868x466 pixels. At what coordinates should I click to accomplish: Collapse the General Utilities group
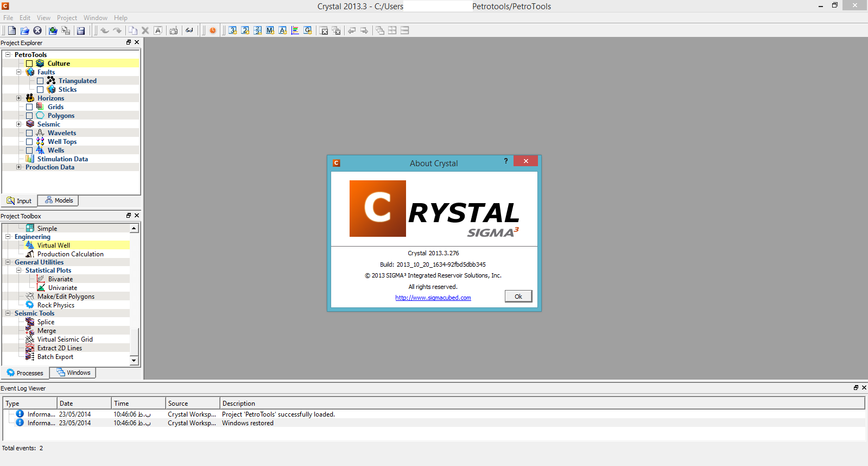(x=8, y=262)
